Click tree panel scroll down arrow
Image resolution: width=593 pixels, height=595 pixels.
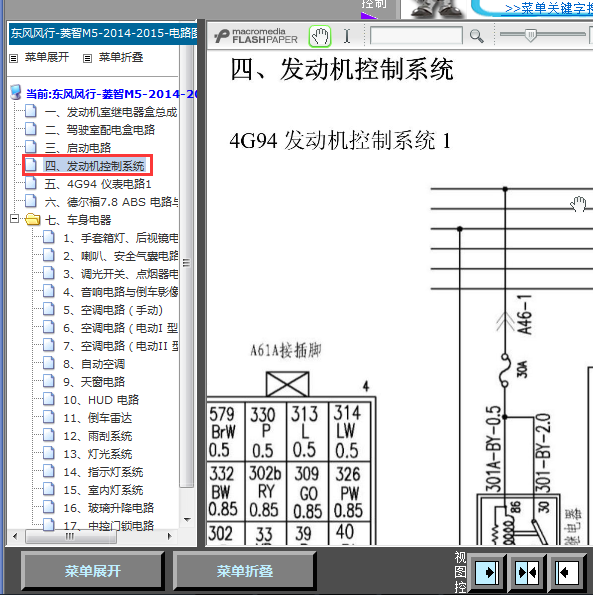click(x=187, y=520)
